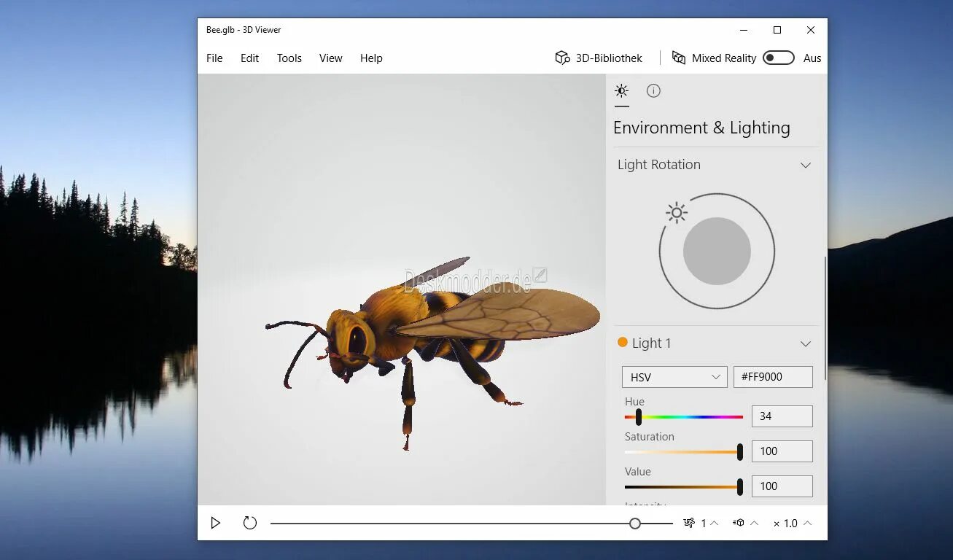953x560 pixels.
Task: Click the sun handle on rotation dial
Action: pyautogui.click(x=677, y=213)
